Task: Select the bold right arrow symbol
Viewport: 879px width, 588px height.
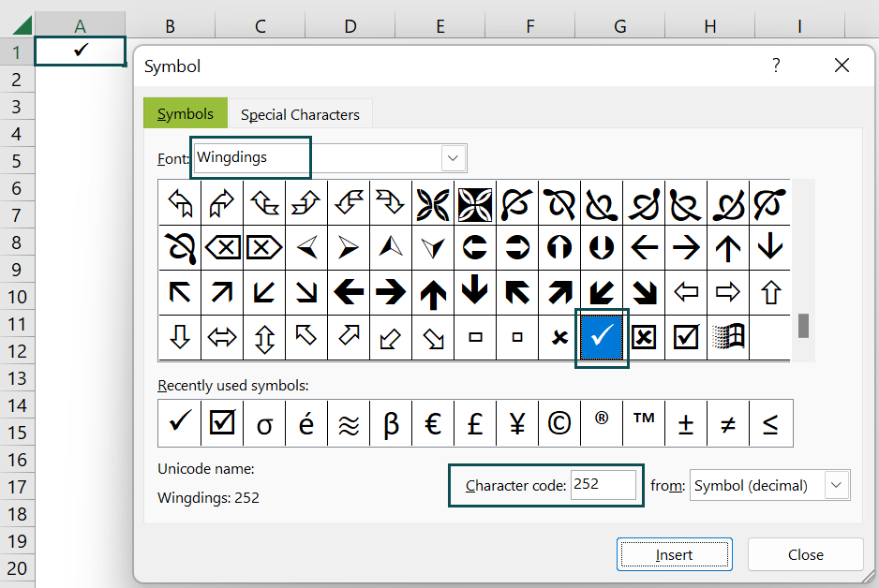Action: coord(391,292)
